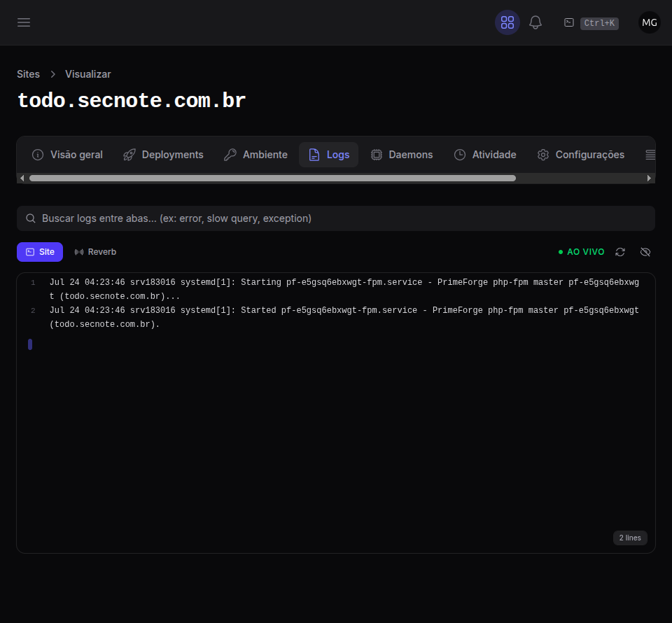Switch to the Daemons tab
Viewport: 672px width, 623px height.
click(402, 155)
